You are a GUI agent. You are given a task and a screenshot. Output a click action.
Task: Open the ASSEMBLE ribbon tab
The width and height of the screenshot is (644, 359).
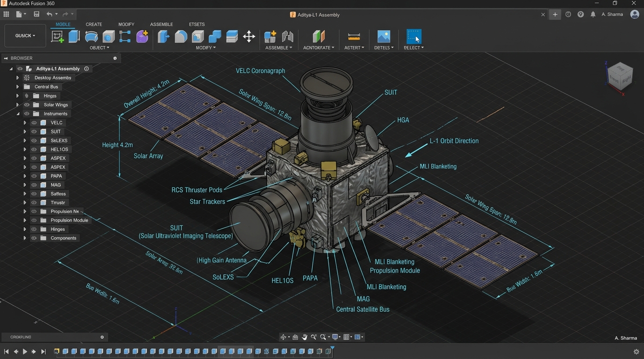161,24
